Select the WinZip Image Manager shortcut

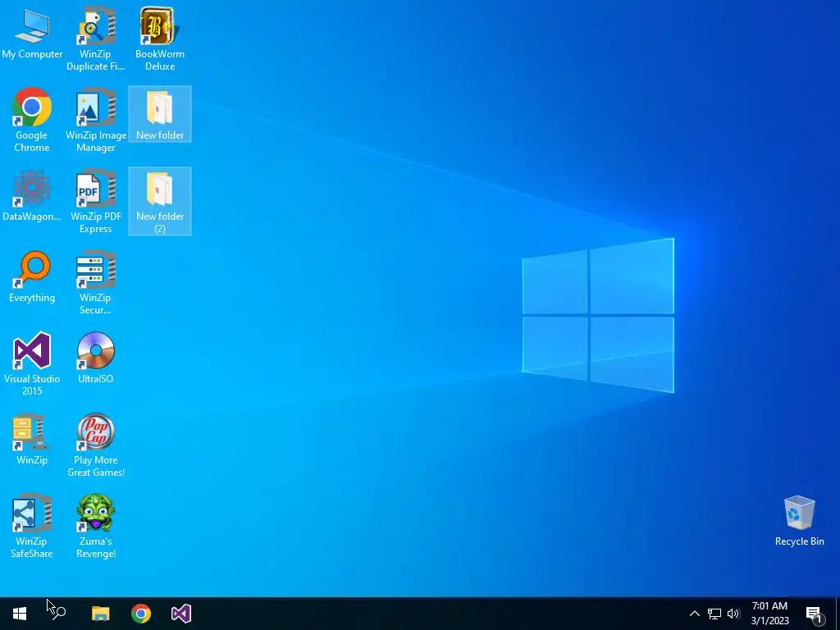95,119
